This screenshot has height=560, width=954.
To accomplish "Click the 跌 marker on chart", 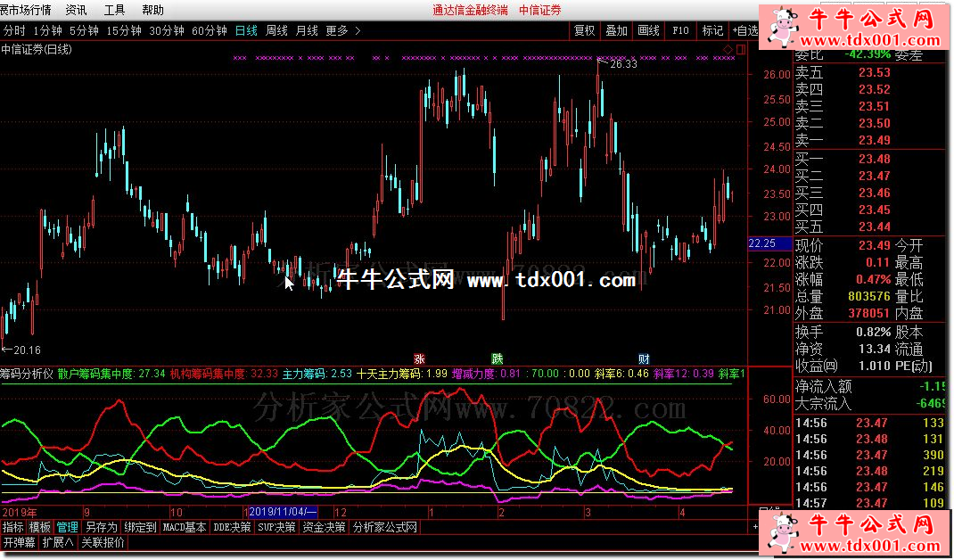I will point(498,358).
